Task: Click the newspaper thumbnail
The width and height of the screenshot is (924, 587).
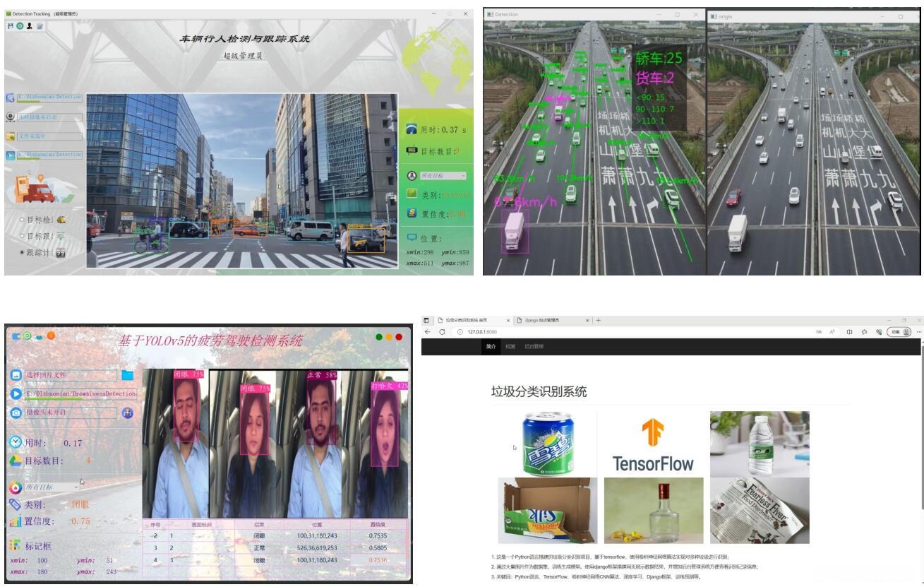Action: [760, 511]
